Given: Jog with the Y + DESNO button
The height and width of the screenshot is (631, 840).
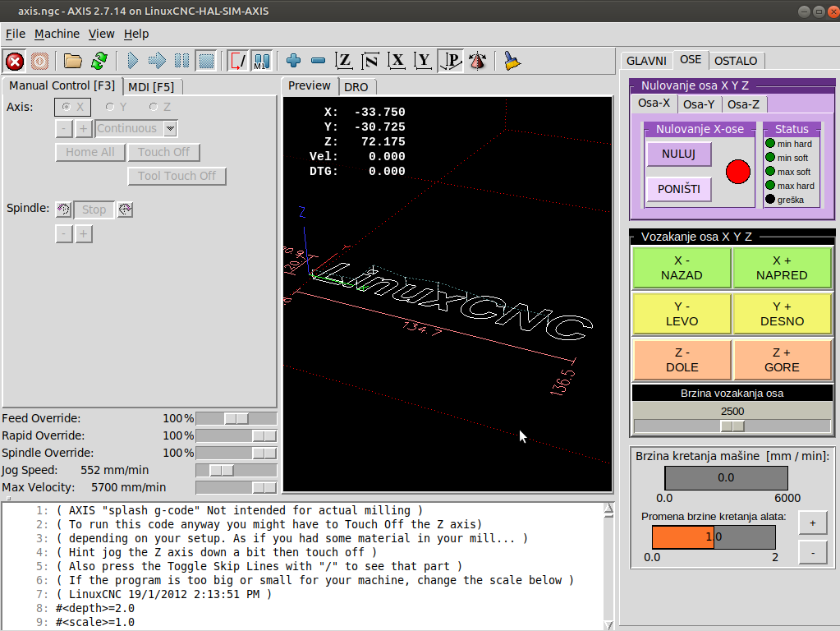Looking at the screenshot, I should (783, 314).
